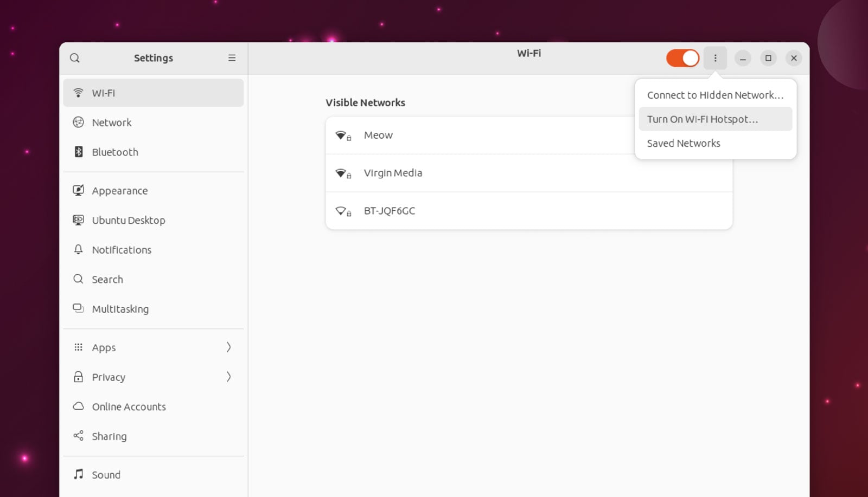Open Network label in the sidebar
Image resolution: width=868 pixels, height=497 pixels.
(112, 122)
